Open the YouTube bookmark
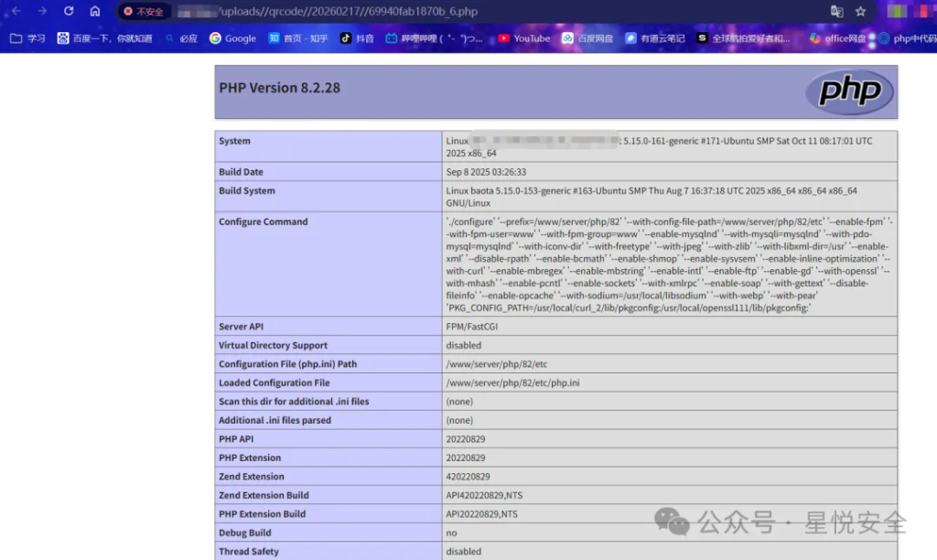The image size is (937, 560). point(523,38)
